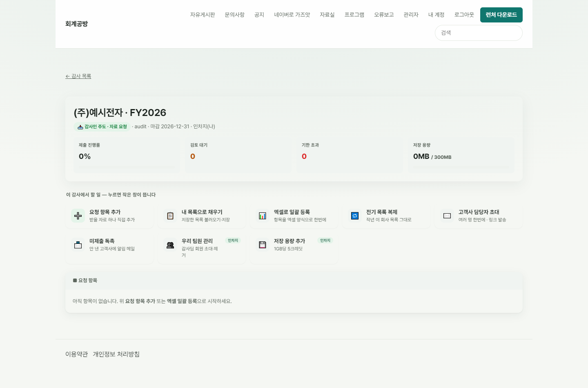
Task: Click the 회계공방 site logo
Action: tap(77, 24)
